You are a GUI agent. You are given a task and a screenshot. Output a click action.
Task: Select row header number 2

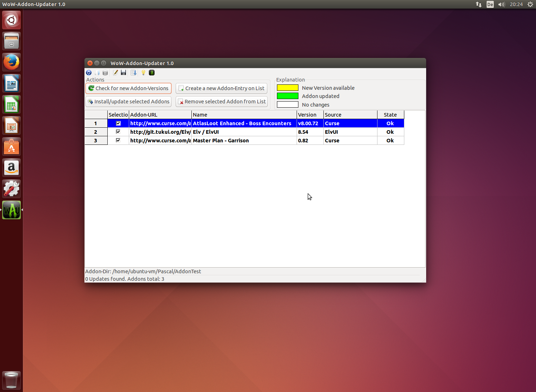pyautogui.click(x=96, y=132)
